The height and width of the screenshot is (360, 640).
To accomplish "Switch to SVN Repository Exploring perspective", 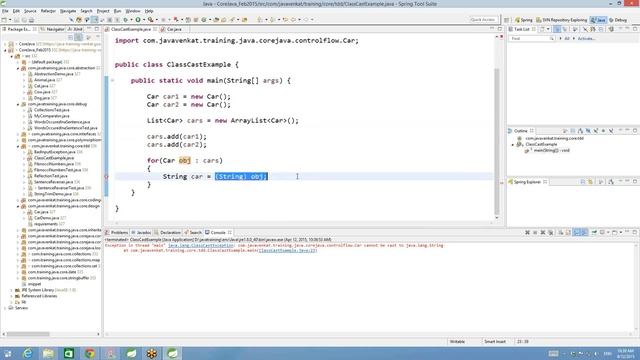I will click(x=561, y=20).
